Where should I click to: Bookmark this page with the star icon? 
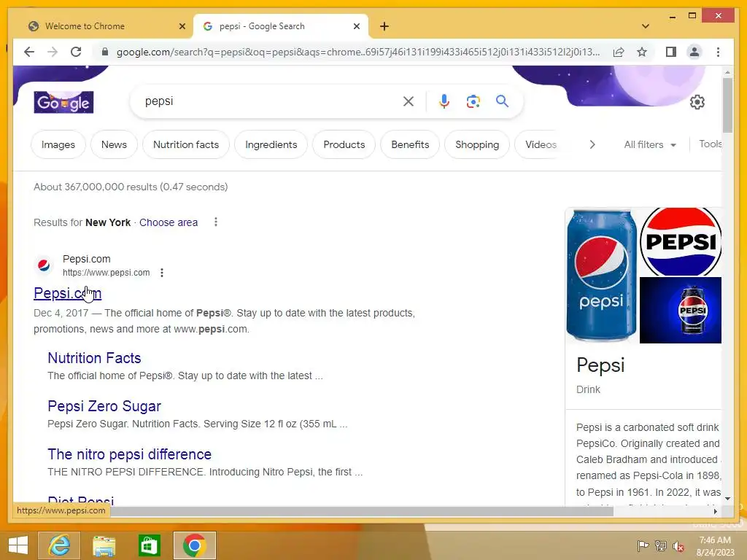(x=642, y=52)
